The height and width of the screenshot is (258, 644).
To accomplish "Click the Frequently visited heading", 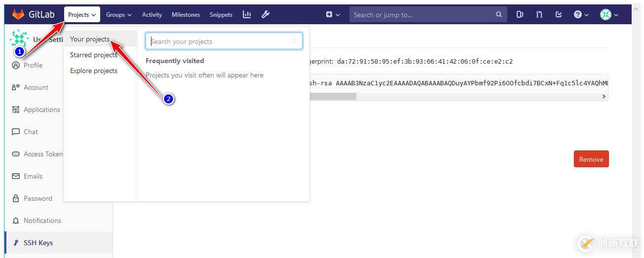I will coord(175,61).
